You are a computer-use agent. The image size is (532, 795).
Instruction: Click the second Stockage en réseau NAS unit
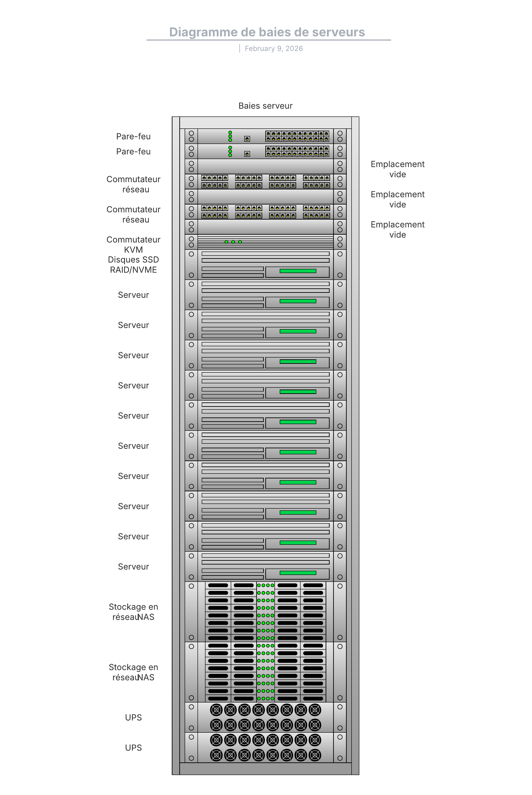tap(265, 672)
